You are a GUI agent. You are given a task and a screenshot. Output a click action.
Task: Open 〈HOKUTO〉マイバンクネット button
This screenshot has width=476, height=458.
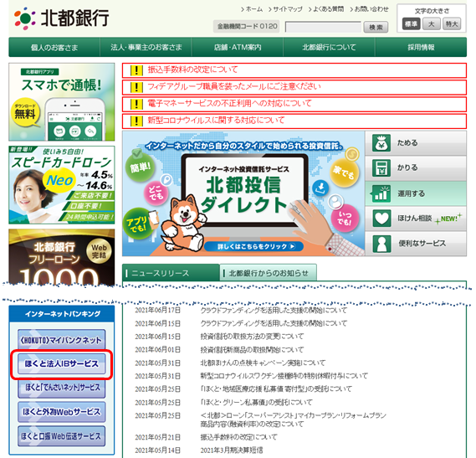click(62, 340)
